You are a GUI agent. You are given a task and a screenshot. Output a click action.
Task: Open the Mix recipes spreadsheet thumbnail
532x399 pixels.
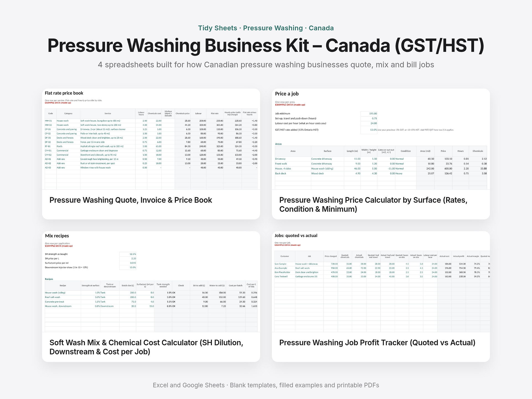(151, 282)
